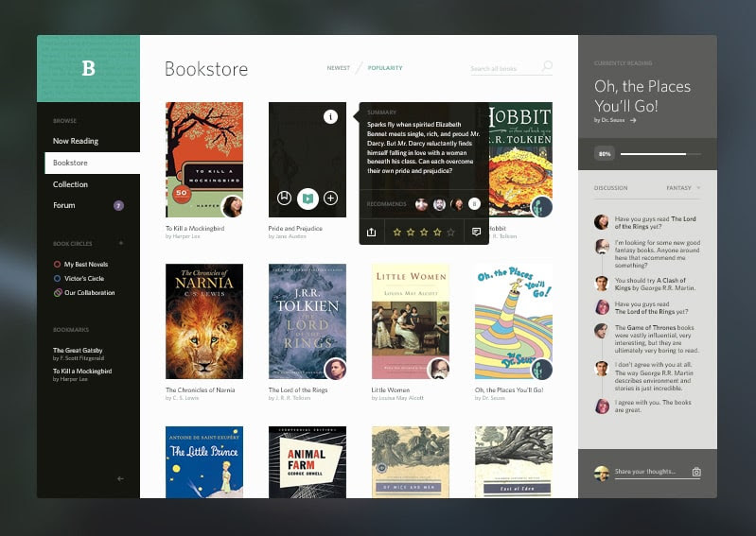Click the more recommenders count badge
756x536 pixels.
click(474, 204)
